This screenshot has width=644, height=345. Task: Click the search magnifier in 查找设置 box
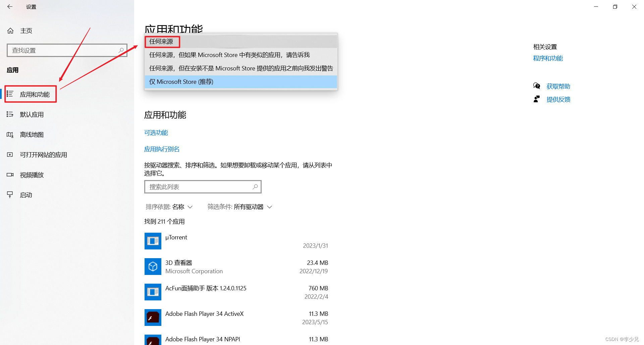[121, 50]
